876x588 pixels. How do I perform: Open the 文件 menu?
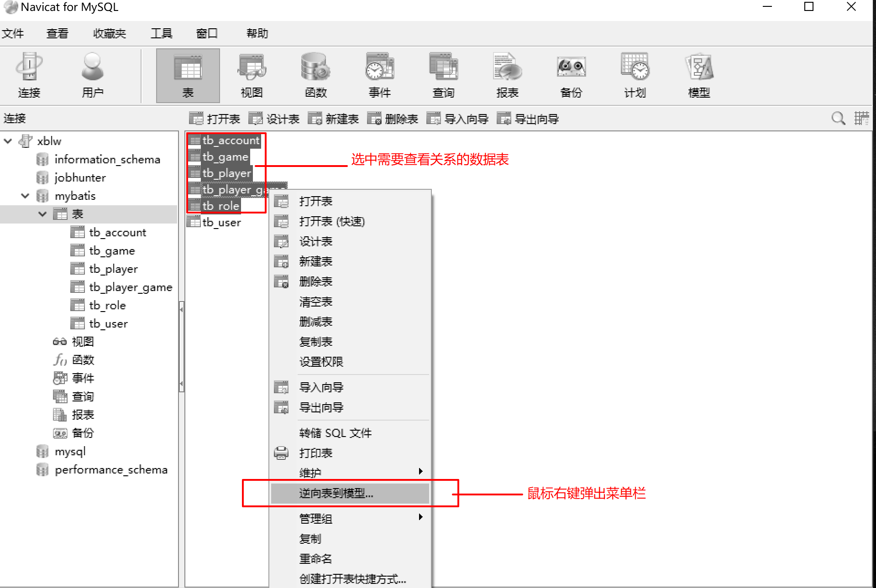click(x=13, y=33)
